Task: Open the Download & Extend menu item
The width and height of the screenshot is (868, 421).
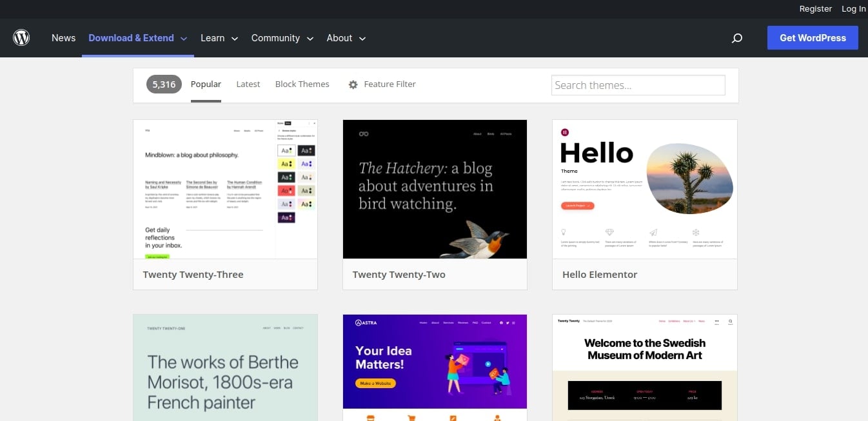Action: coord(131,38)
